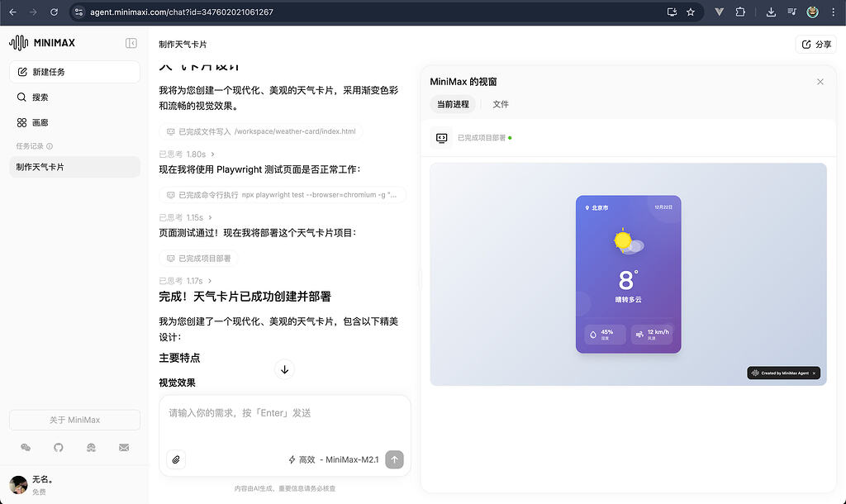Screen dimensions: 846x504
Task: Open the 高效 MiniMax-M2.1 model selector
Action: coord(334,459)
